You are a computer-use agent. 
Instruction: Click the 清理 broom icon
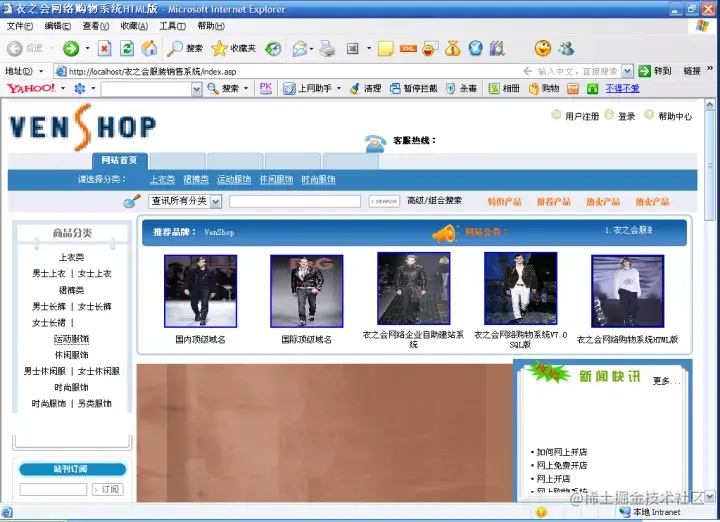coord(354,88)
